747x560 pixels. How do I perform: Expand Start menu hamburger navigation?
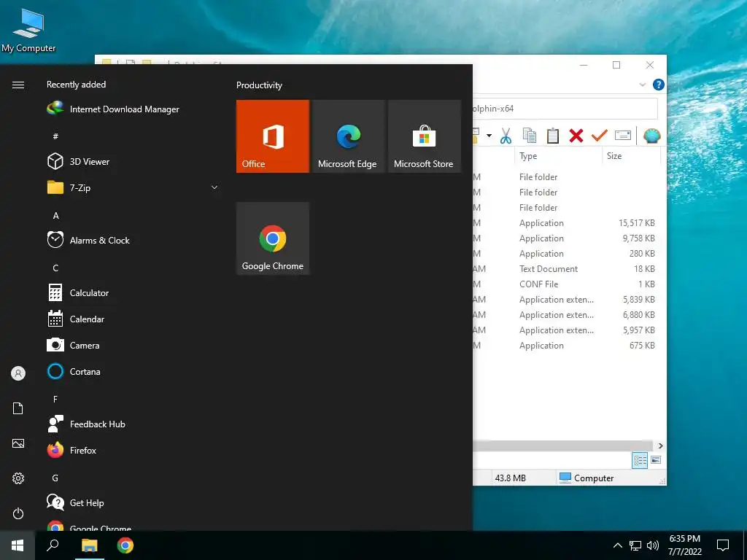pyautogui.click(x=18, y=85)
